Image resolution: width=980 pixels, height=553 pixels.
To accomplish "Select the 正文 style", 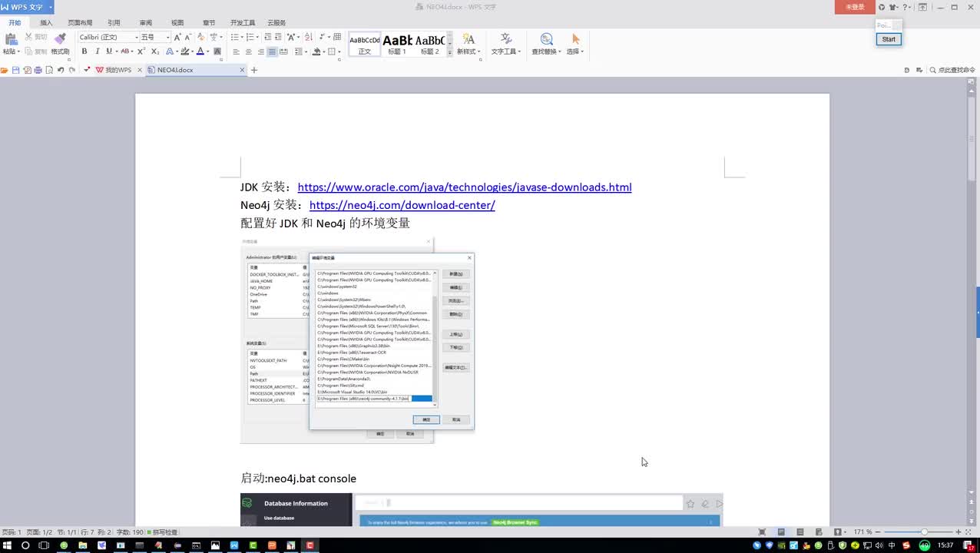I will tap(364, 45).
